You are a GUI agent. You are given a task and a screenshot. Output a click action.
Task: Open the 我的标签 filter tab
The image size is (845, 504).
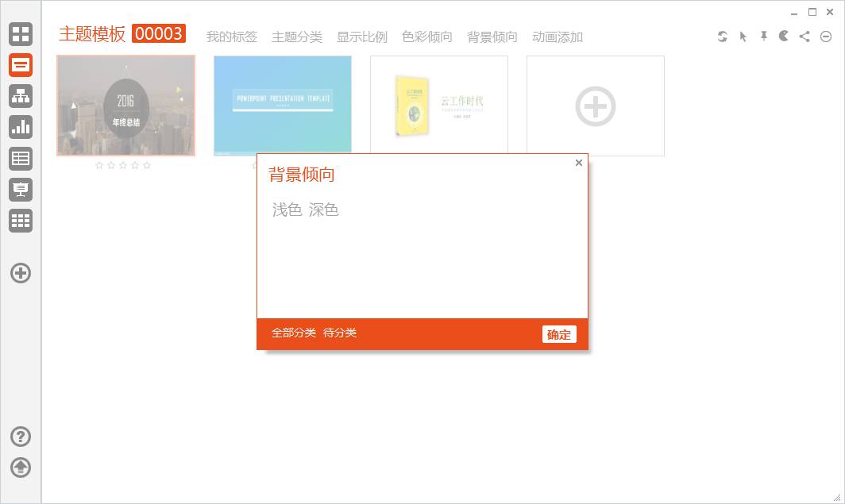point(232,37)
